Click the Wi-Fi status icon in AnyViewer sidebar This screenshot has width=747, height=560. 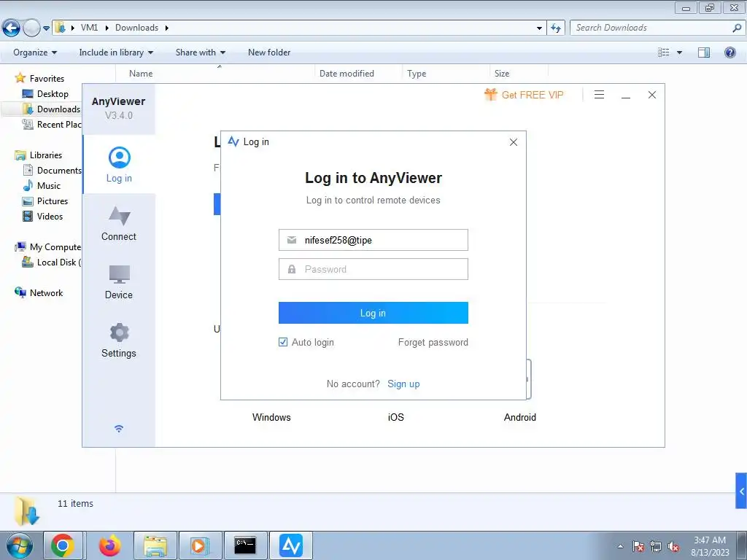119,429
